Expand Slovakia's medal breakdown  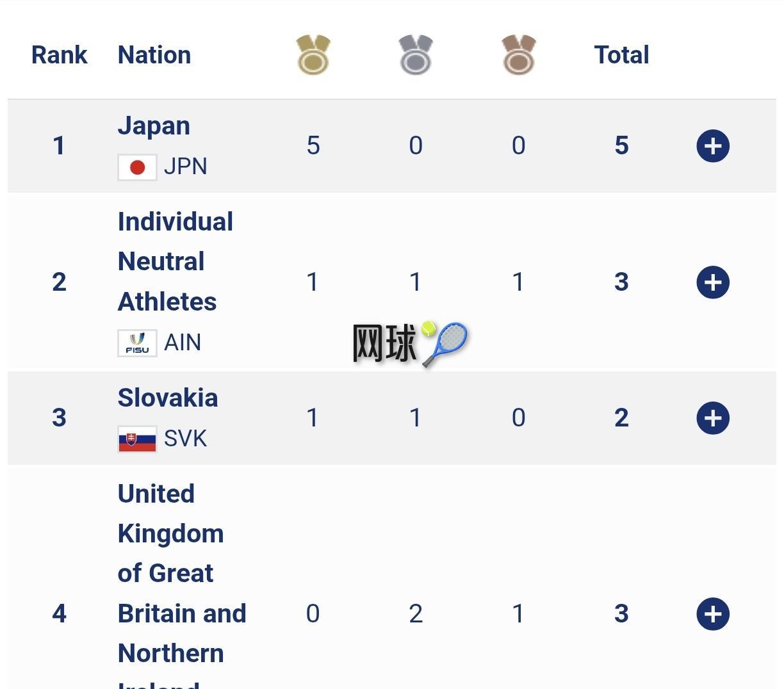pyautogui.click(x=713, y=418)
